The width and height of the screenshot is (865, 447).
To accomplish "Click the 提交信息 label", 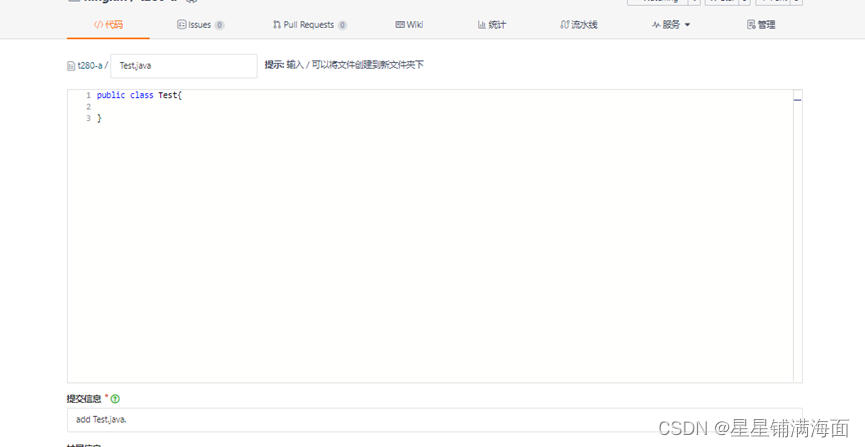I will pyautogui.click(x=84, y=399).
